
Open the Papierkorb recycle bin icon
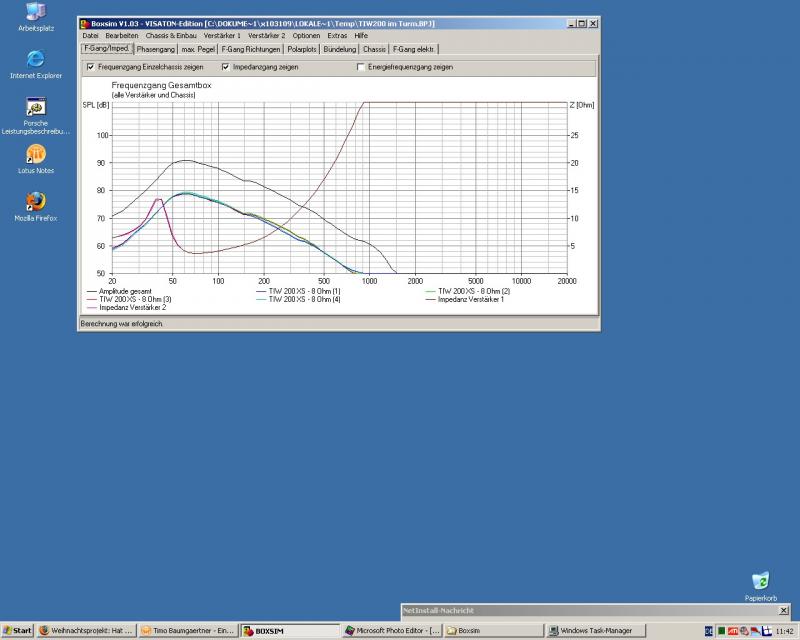760,581
